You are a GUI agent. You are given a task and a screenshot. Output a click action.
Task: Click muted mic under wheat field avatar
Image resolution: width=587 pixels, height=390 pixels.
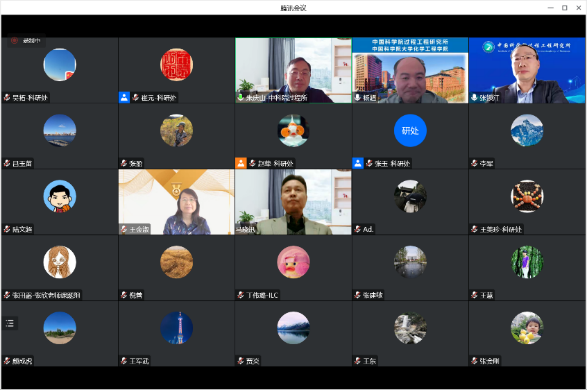(x=124, y=295)
